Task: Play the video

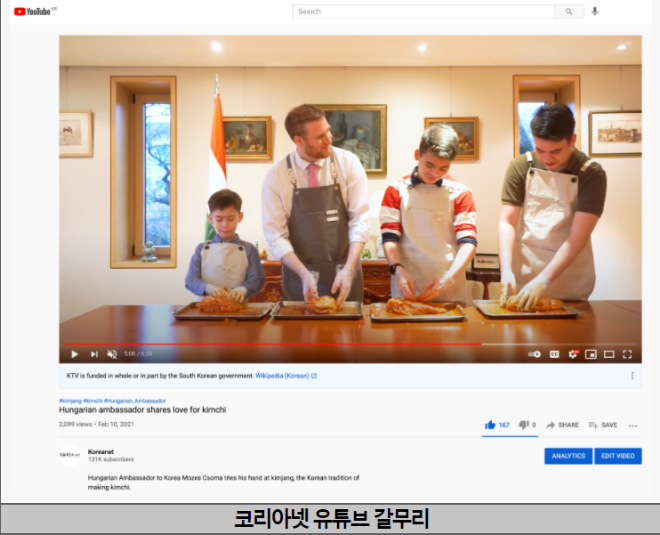Action: 75,354
